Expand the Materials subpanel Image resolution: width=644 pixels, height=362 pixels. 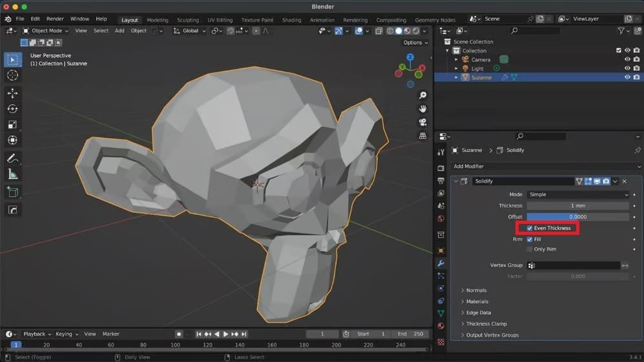tap(477, 301)
